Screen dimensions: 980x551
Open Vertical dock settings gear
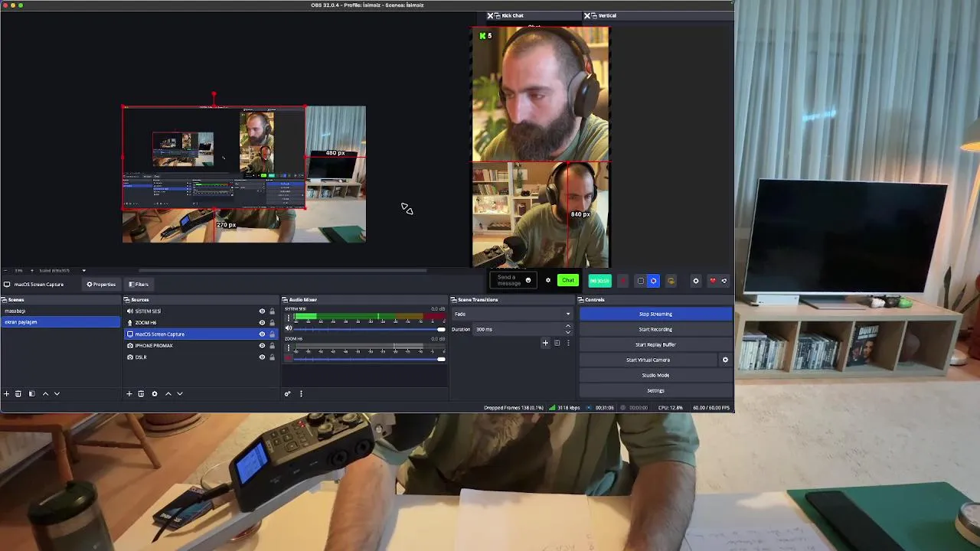pyautogui.click(x=695, y=281)
